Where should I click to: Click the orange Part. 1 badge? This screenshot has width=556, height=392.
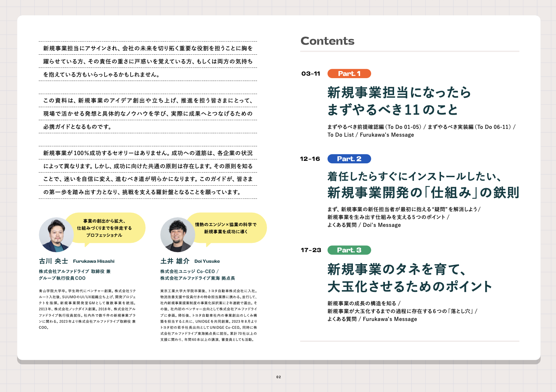coord(349,73)
